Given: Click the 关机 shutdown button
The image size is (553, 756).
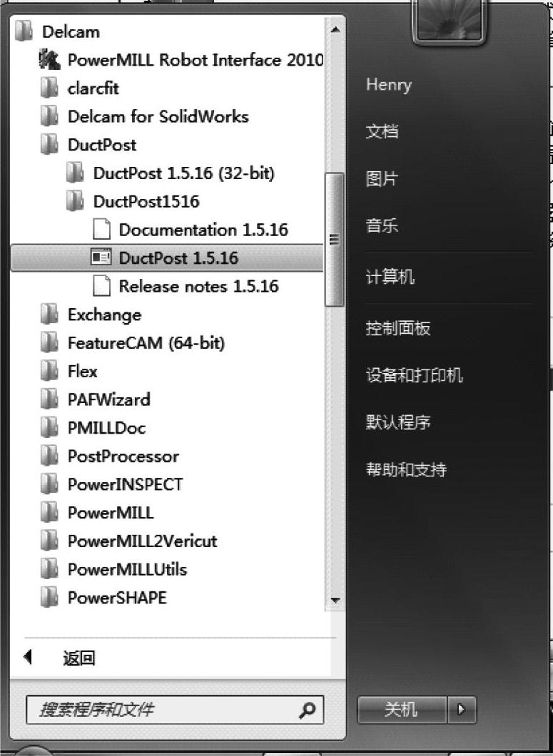Looking at the screenshot, I should click(402, 709).
